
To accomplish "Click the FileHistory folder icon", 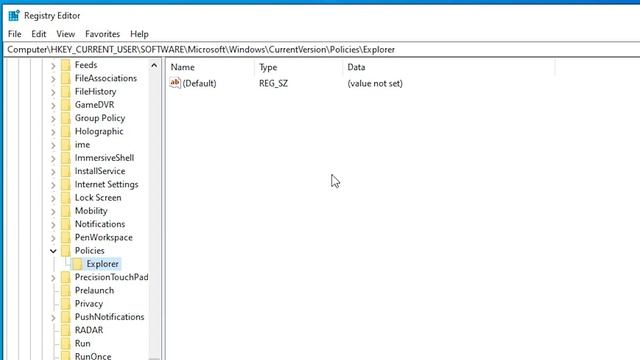I will point(66,91).
